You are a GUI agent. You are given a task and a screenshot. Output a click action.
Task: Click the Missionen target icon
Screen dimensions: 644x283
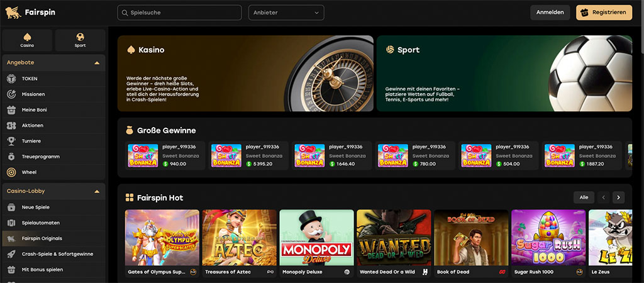click(11, 94)
